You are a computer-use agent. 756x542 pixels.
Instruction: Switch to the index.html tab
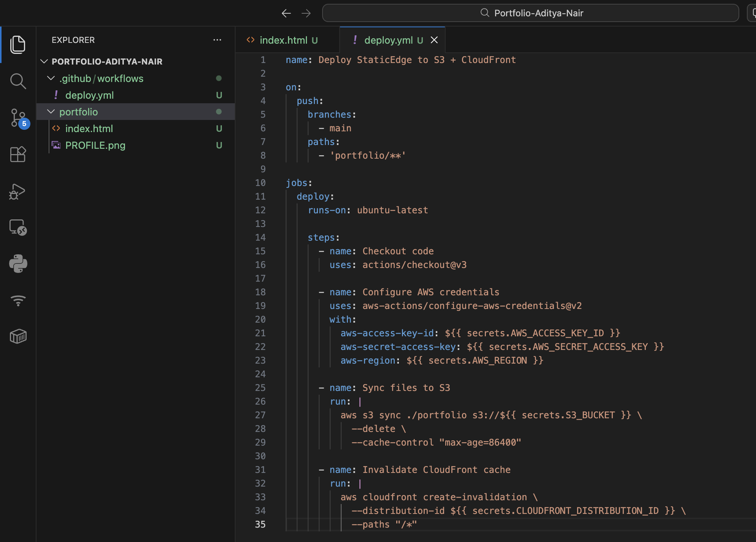coord(283,40)
